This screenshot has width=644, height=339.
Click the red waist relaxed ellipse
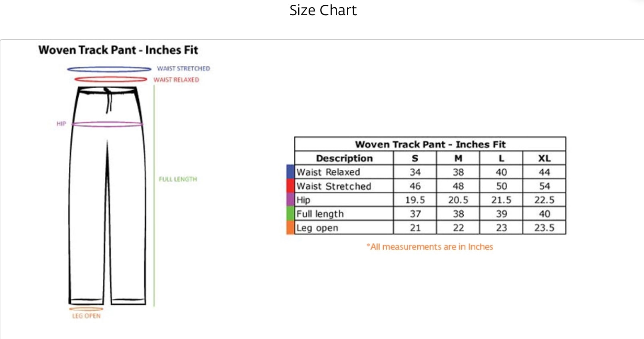(110, 79)
